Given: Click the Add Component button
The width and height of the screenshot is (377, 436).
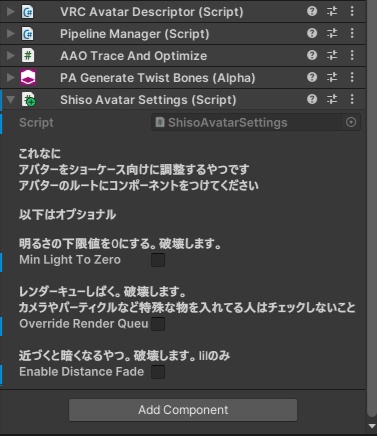Looking at the screenshot, I should tap(183, 410).
